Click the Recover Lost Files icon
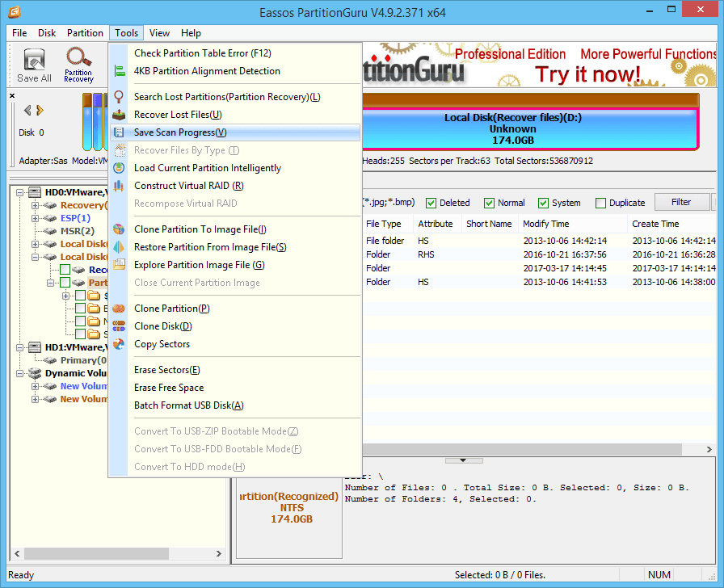The width and height of the screenshot is (724, 588). [x=119, y=115]
